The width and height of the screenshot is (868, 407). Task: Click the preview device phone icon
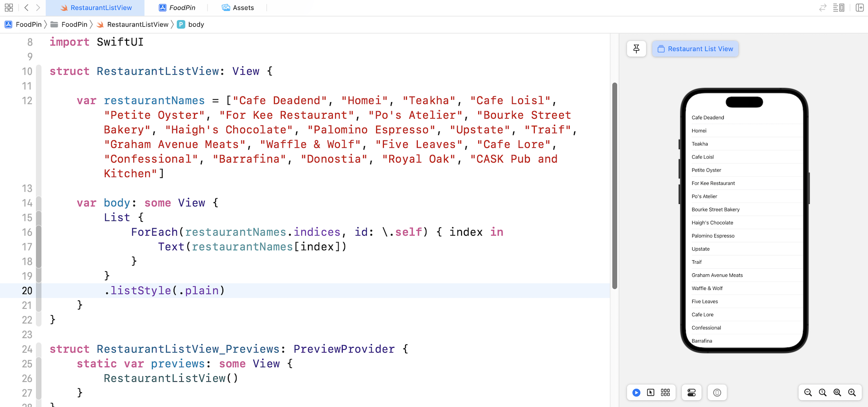click(717, 393)
